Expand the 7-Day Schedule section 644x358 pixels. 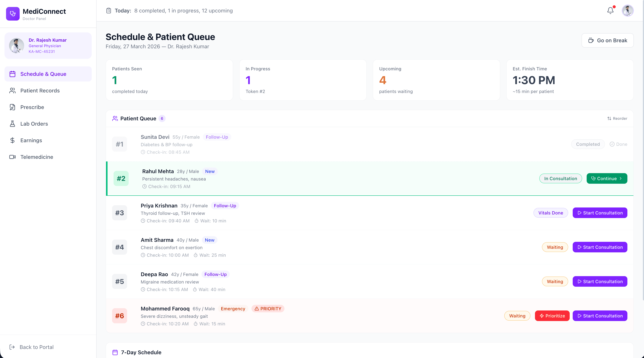(x=141, y=352)
